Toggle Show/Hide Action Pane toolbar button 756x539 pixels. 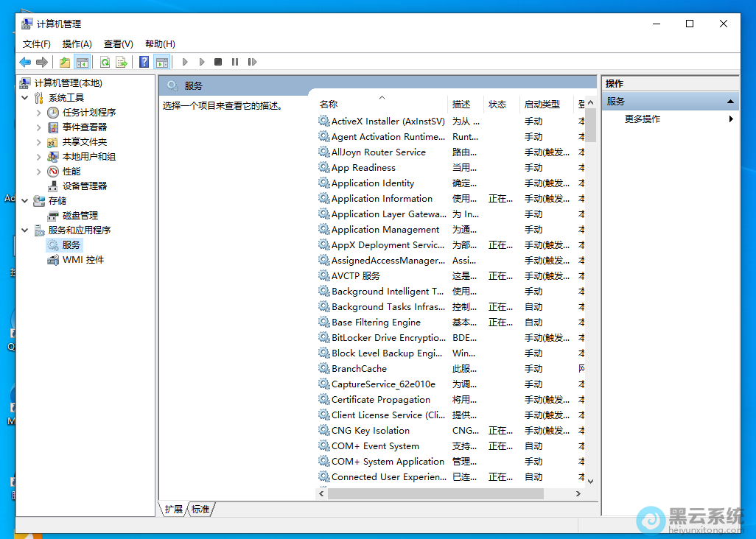click(x=162, y=63)
